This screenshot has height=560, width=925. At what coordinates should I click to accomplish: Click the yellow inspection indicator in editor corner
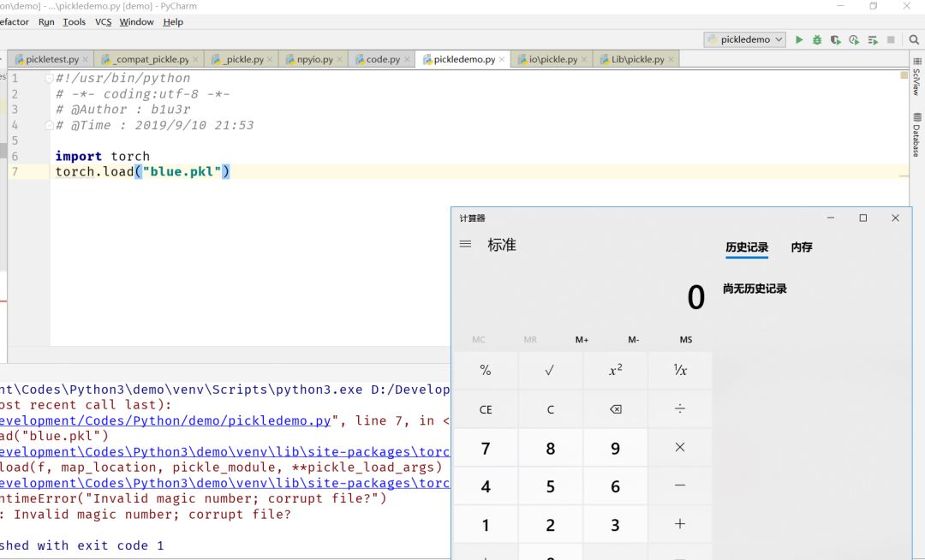[904, 75]
